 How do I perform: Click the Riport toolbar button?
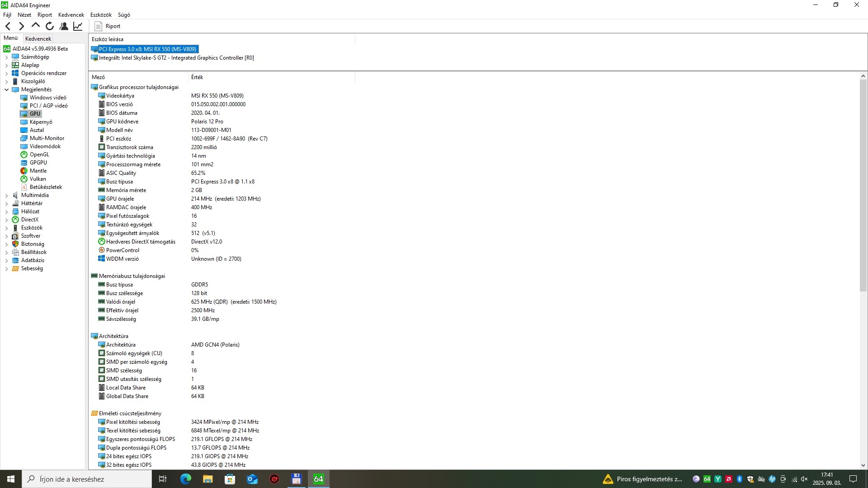click(108, 26)
